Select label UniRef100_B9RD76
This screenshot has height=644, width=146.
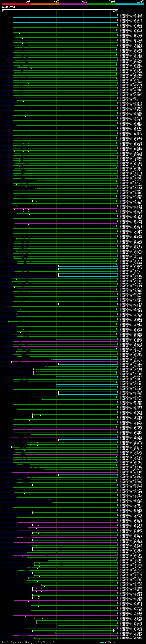coord(131,32)
